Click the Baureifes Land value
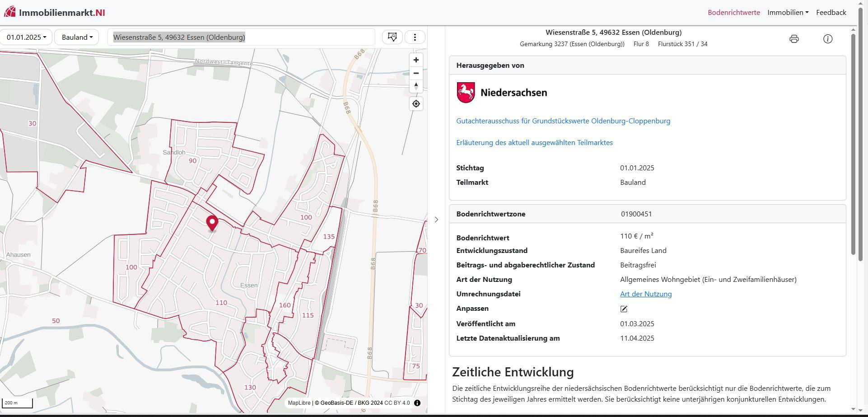 click(643, 251)
